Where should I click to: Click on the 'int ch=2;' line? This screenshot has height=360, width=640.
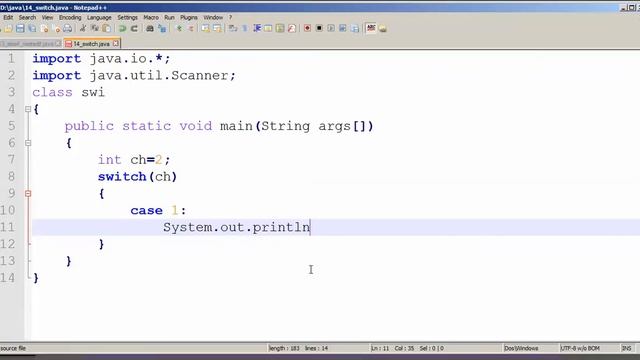tap(134, 160)
